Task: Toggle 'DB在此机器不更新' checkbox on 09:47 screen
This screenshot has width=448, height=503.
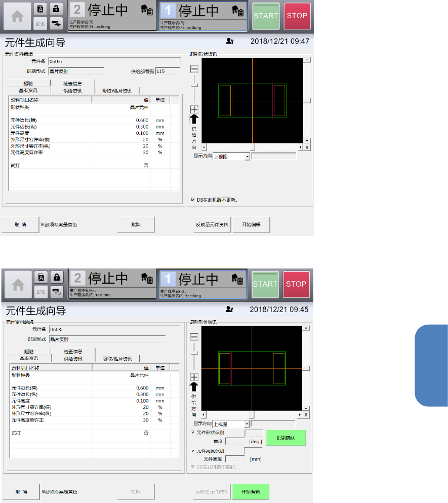Action: 193,200
